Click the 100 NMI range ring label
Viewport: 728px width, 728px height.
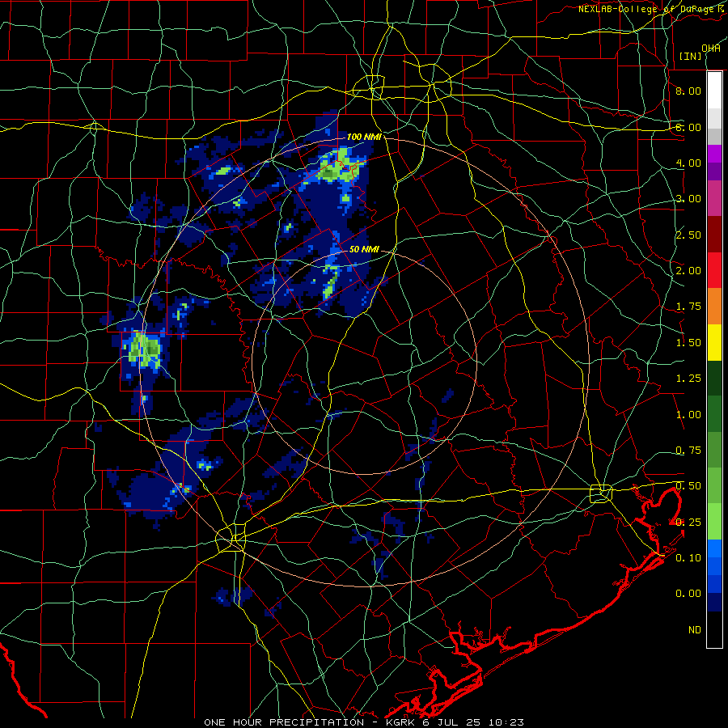[364, 137]
